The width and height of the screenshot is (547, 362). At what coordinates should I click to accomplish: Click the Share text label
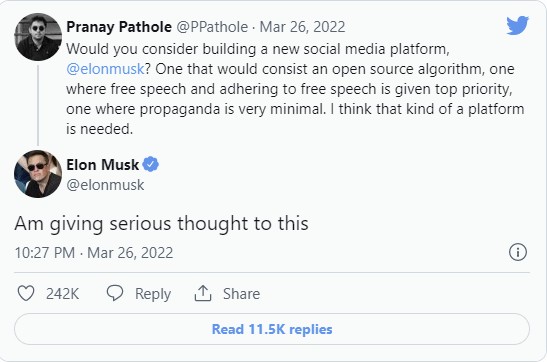pyautogui.click(x=241, y=294)
